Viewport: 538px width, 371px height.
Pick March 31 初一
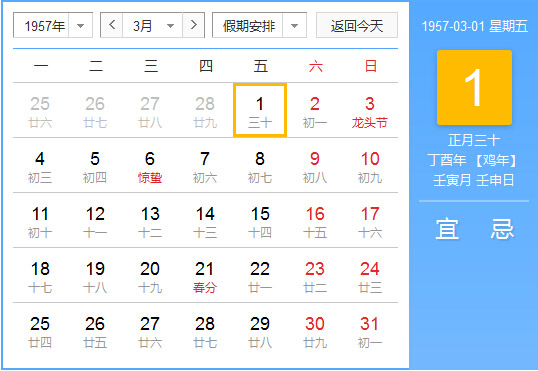coord(370,331)
